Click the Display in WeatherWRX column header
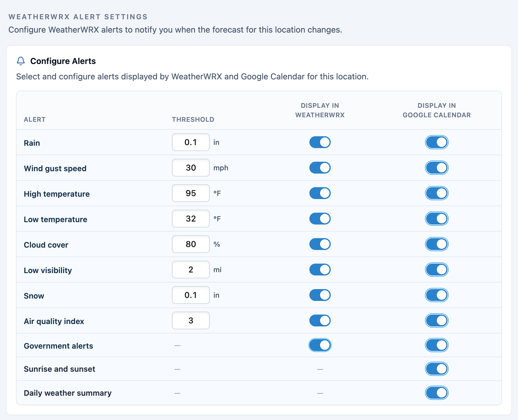This screenshot has width=518, height=420. pyautogui.click(x=320, y=110)
